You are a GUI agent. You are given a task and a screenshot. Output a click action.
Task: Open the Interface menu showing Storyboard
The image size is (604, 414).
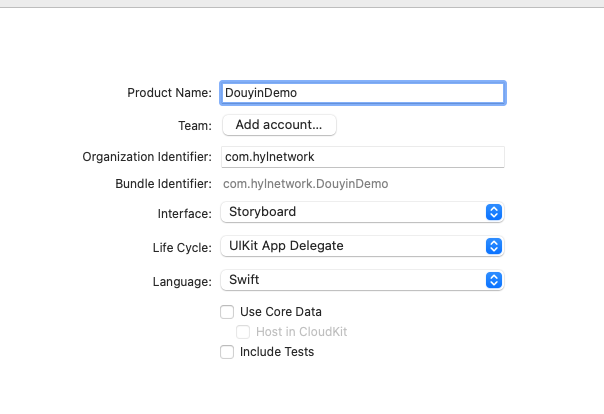(350, 212)
